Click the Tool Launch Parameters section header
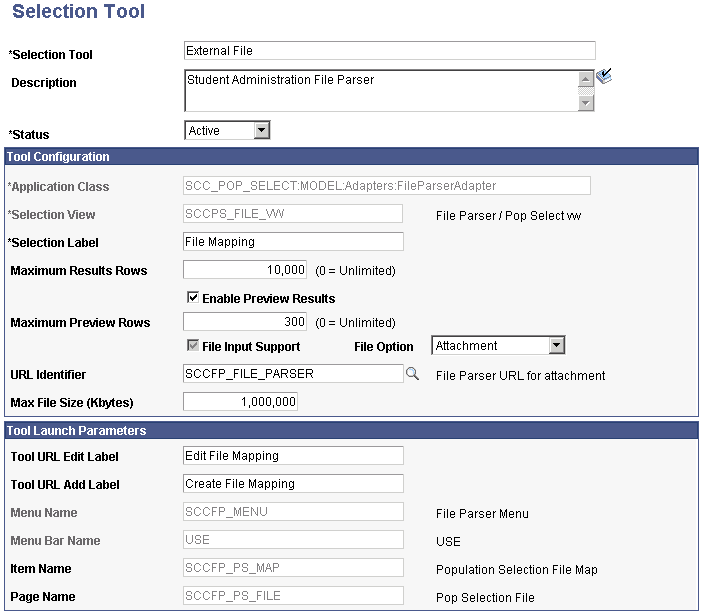The height and width of the screenshot is (614, 706). pos(351,430)
